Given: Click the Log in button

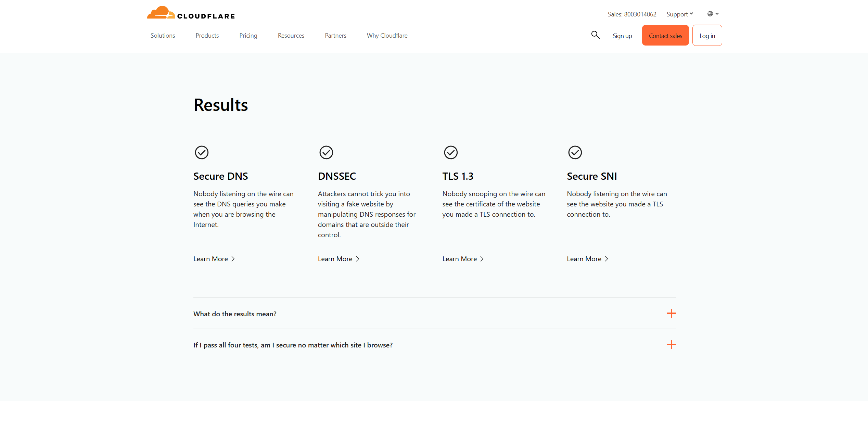Looking at the screenshot, I should pyautogui.click(x=707, y=36).
